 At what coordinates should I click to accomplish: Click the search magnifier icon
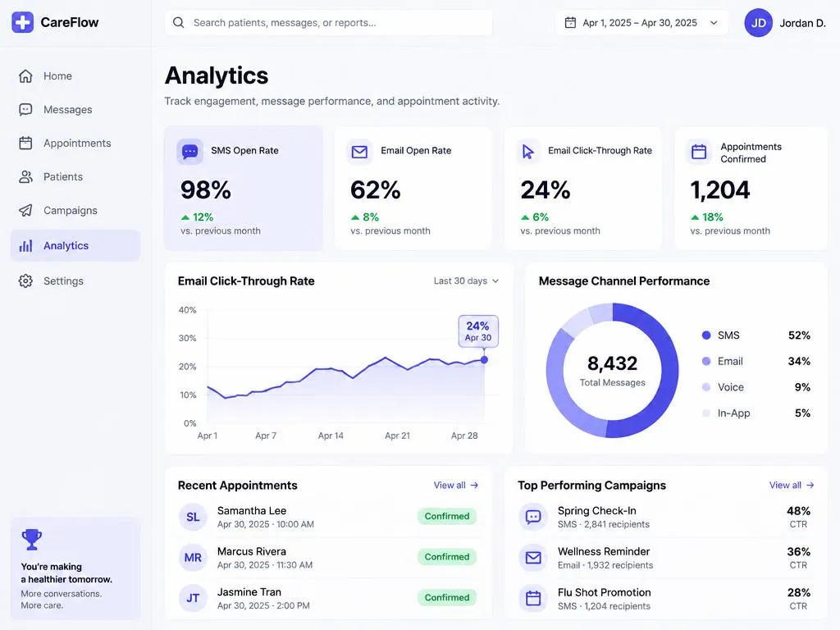tap(178, 22)
